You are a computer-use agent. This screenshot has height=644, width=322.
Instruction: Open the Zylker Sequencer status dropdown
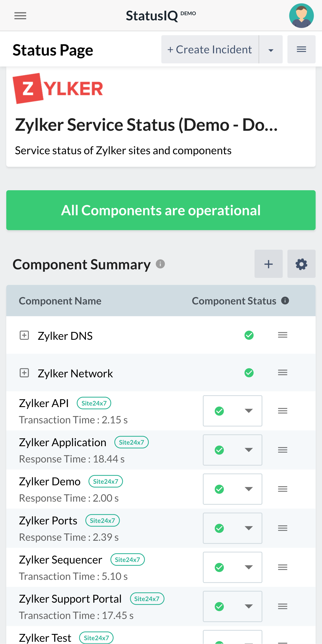point(232,567)
